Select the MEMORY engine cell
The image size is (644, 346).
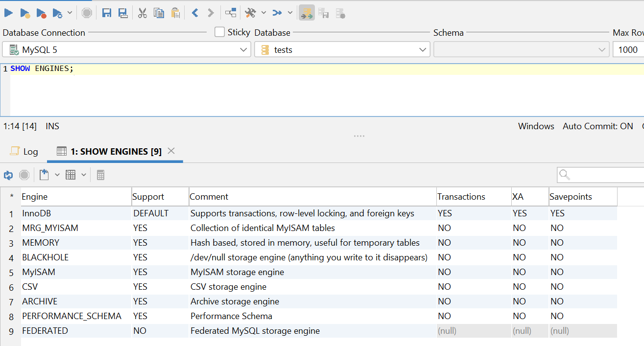point(76,243)
